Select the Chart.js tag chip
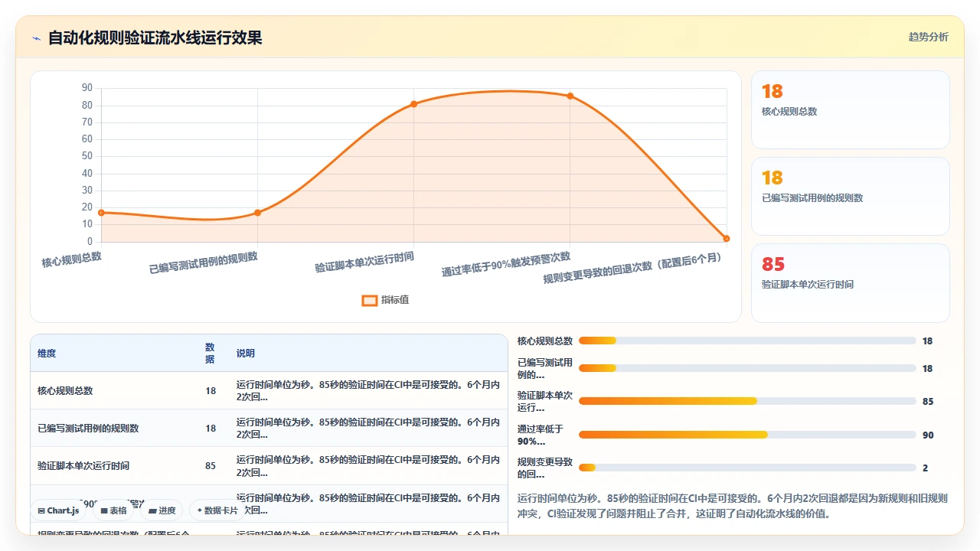The image size is (980, 551). (x=59, y=510)
